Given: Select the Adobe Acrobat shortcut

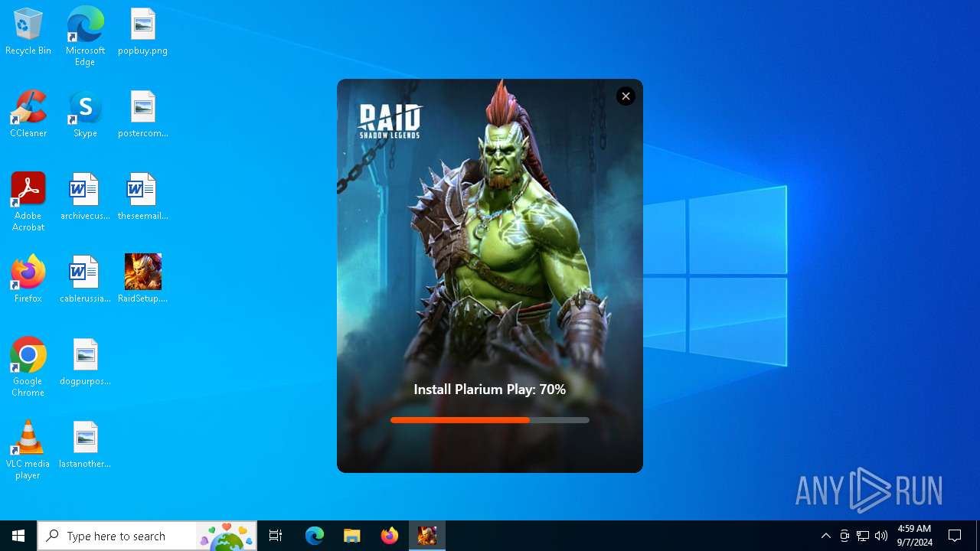Looking at the screenshot, I should pyautogui.click(x=28, y=202).
